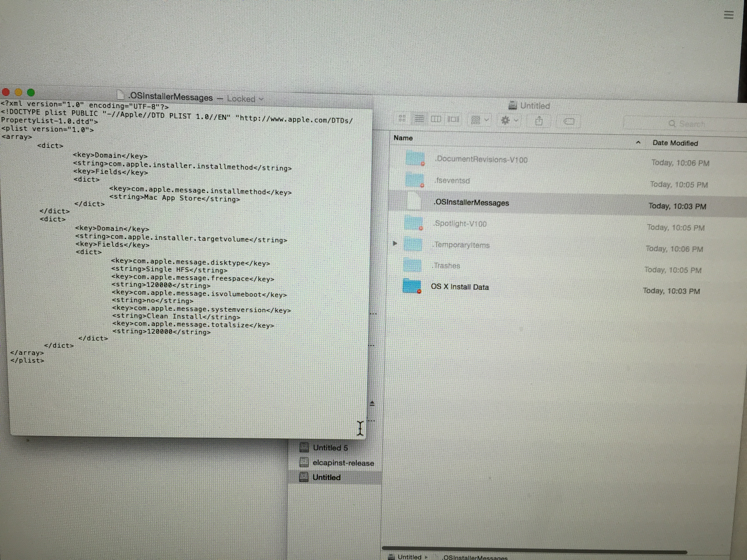Viewport: 747px width, 560px height.
Task: Eject the volume using the sidebar eject icon
Action: (372, 403)
